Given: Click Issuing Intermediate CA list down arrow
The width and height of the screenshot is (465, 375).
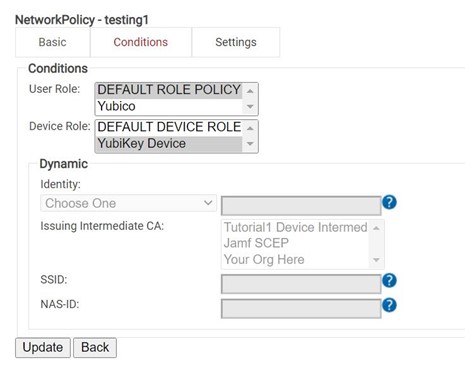Looking at the screenshot, I should pyautogui.click(x=376, y=260).
